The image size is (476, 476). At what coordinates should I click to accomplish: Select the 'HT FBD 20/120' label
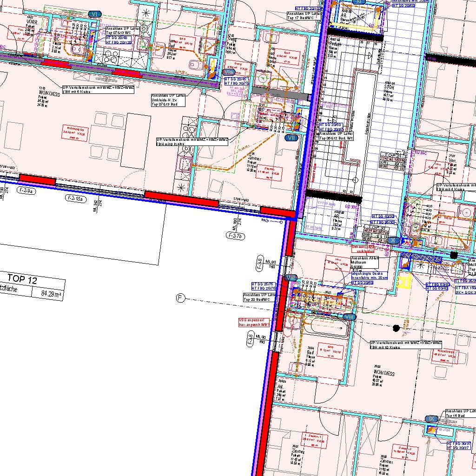coord(119,42)
